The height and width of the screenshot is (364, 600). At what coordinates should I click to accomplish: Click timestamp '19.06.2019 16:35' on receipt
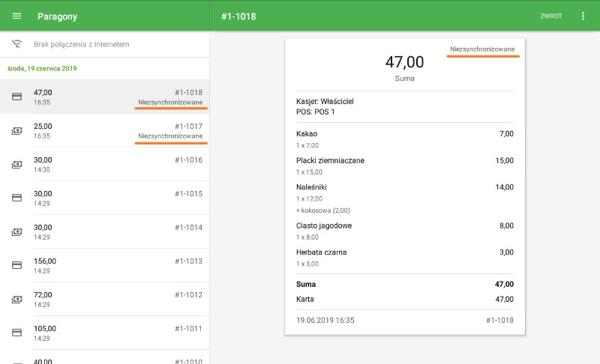tap(325, 320)
